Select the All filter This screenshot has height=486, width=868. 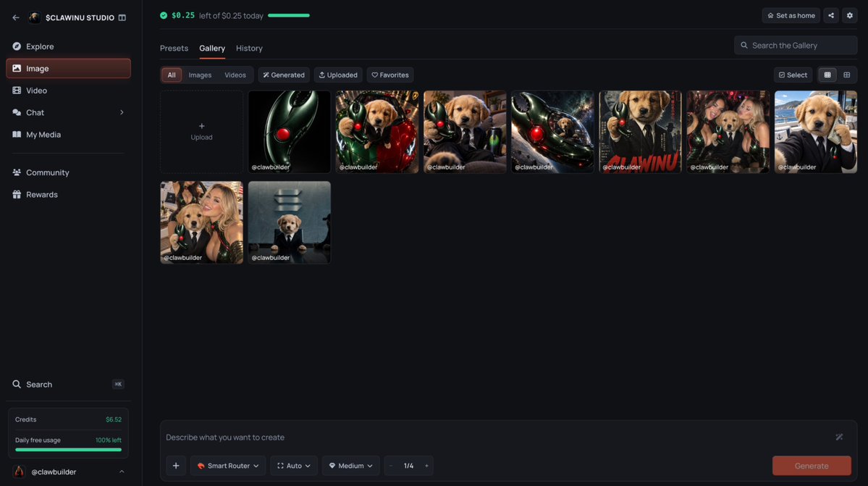tap(172, 75)
